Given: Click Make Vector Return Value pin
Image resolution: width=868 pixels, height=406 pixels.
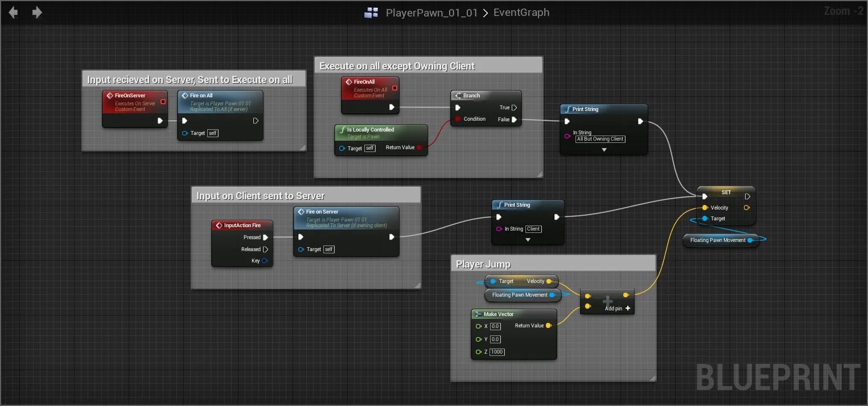Looking at the screenshot, I should tap(549, 326).
